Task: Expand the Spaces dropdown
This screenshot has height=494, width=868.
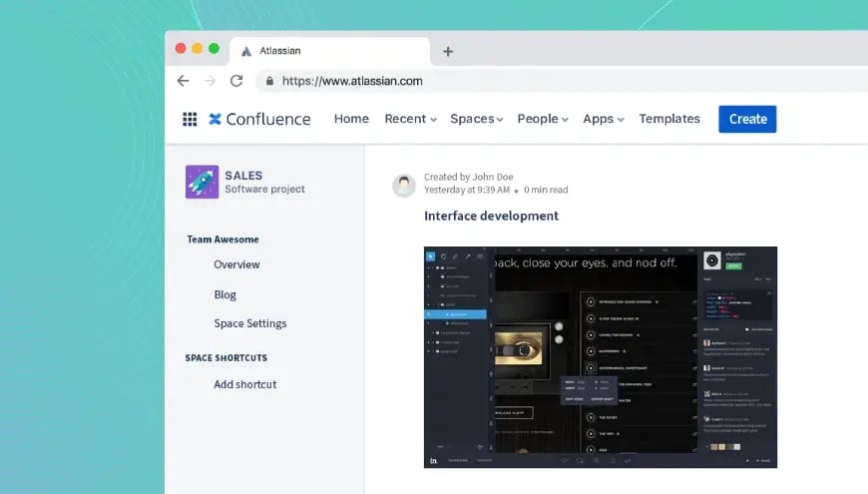Action: coord(477,119)
